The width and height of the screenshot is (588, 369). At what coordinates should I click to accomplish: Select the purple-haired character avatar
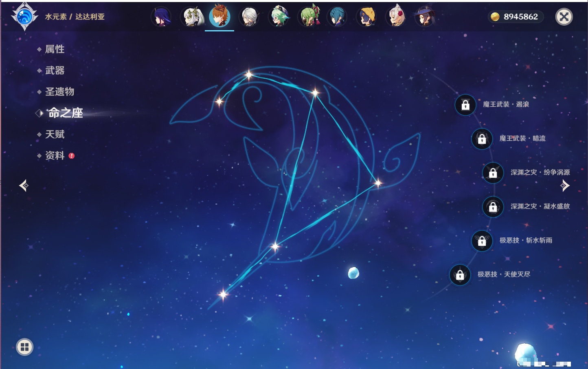click(161, 17)
